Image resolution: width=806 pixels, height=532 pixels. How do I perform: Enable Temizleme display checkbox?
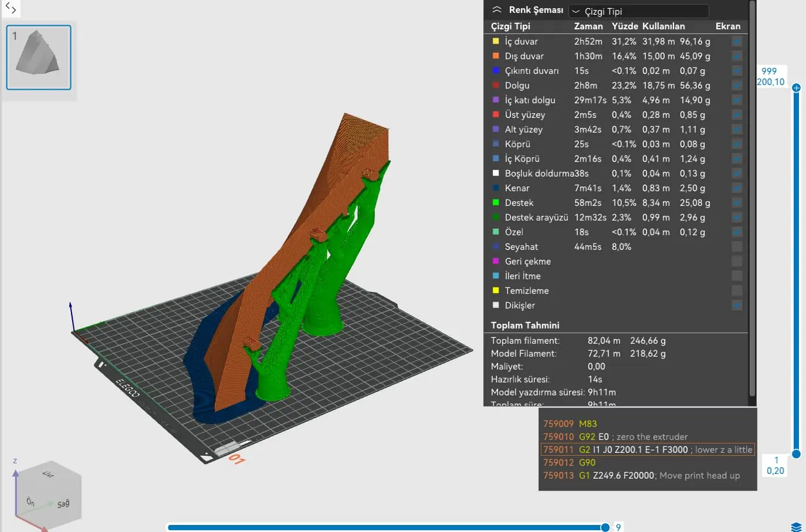[737, 291]
